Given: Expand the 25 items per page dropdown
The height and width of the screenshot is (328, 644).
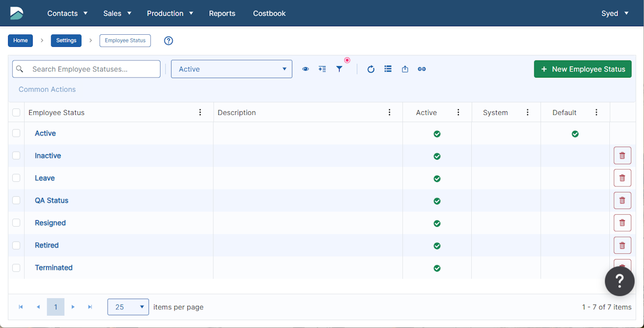Looking at the screenshot, I should (x=128, y=307).
